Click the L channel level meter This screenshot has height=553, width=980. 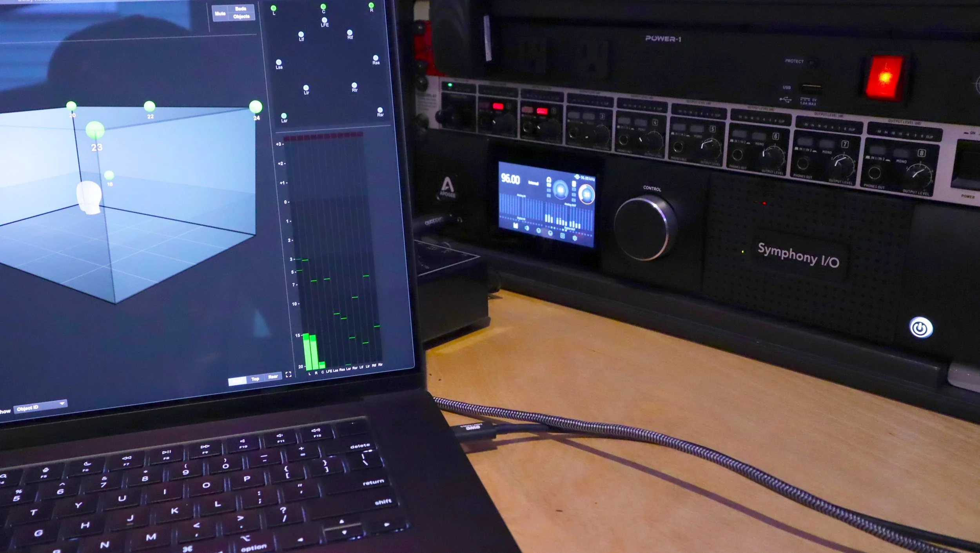point(307,352)
